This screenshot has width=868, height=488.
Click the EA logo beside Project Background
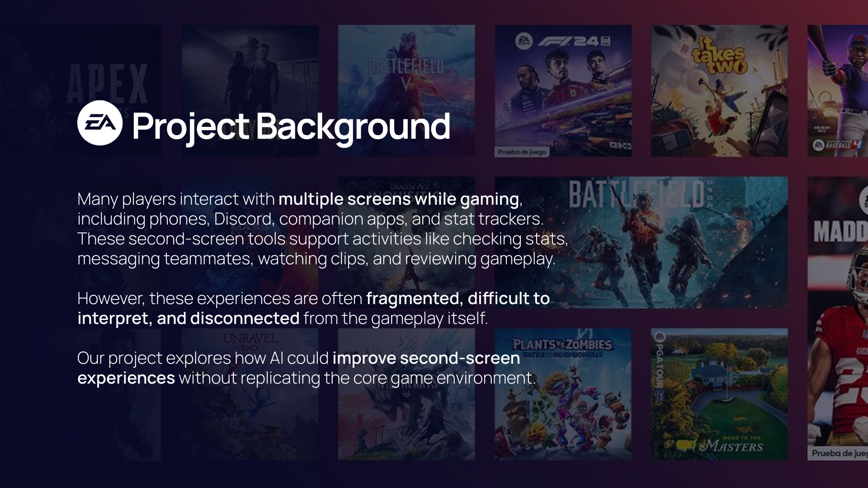[x=100, y=122]
